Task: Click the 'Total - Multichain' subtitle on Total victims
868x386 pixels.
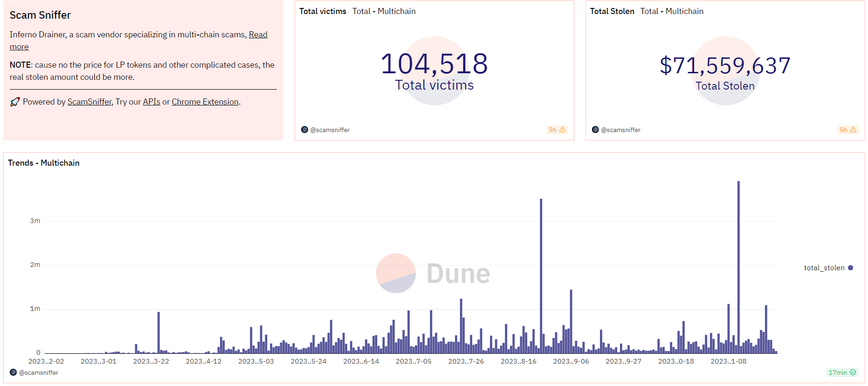Action: (x=384, y=11)
